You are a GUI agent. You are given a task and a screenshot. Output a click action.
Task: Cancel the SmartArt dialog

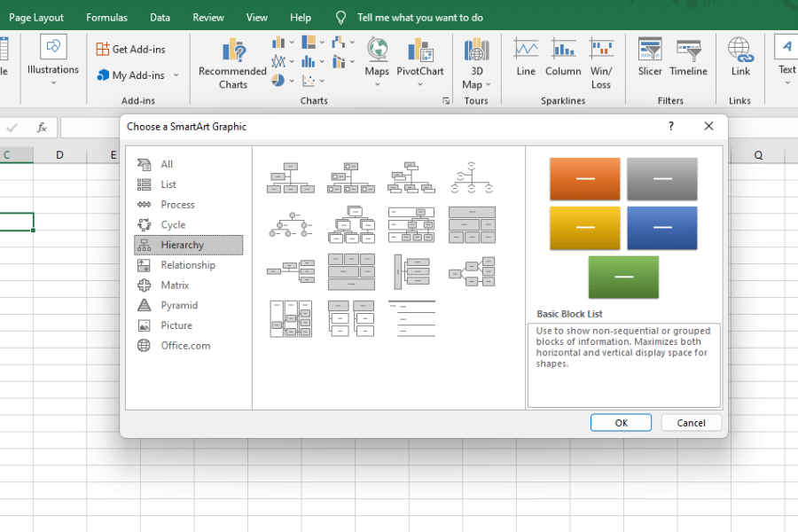pyautogui.click(x=691, y=422)
